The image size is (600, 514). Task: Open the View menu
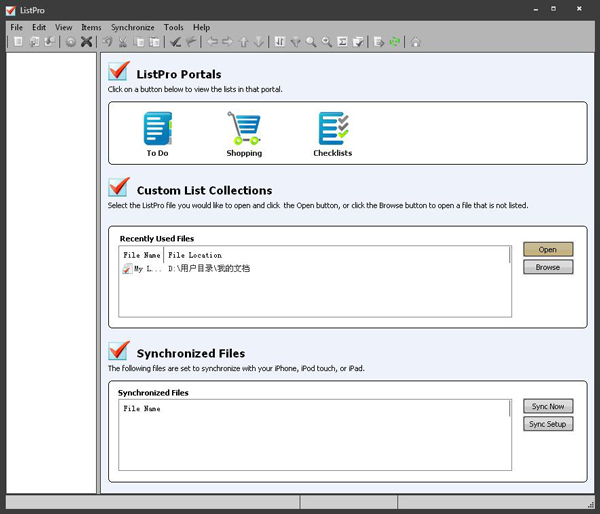point(64,27)
